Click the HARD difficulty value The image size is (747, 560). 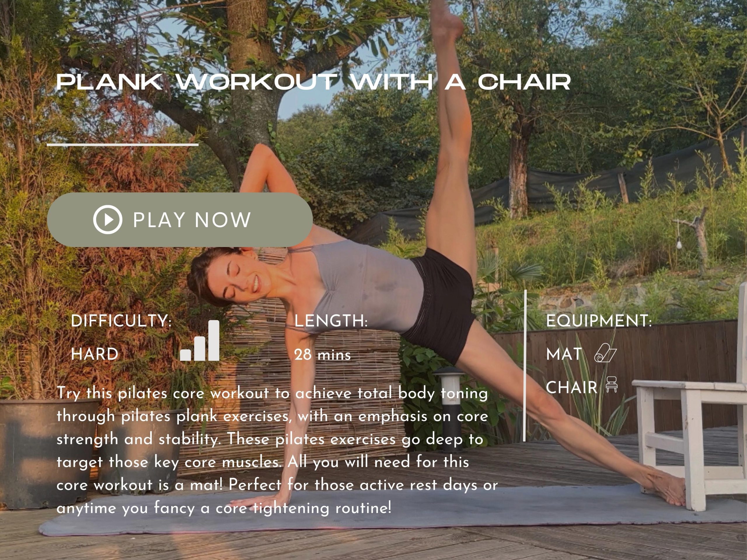point(95,354)
